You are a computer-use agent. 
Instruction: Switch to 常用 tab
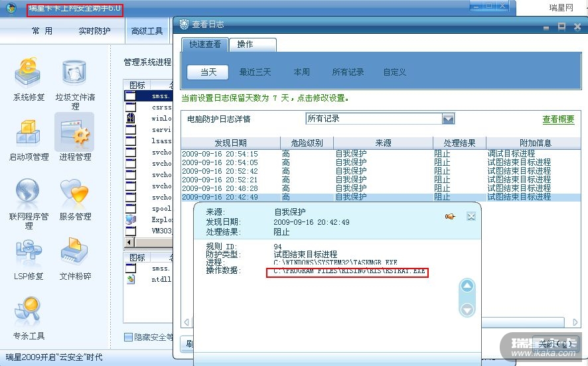tap(42, 30)
